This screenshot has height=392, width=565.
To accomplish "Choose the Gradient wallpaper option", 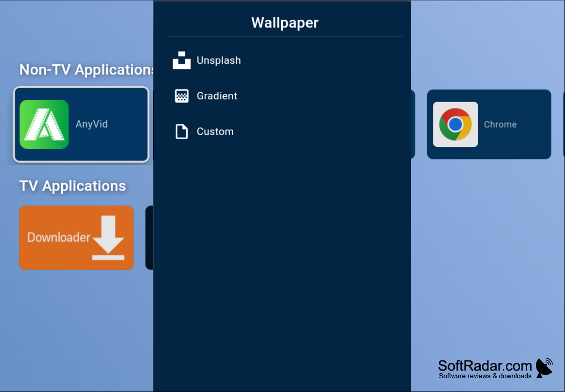I will 285,96.
